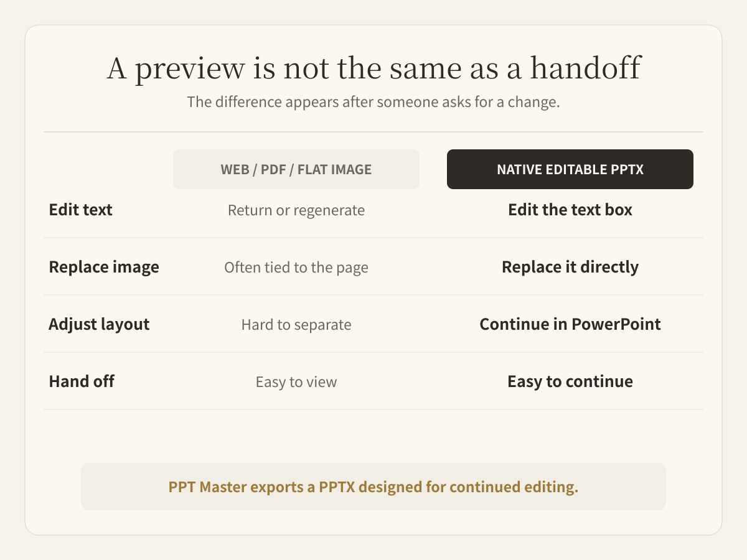Viewport: 747px width, 560px height.
Task: Click the Replace it directly cell
Action: coord(570,267)
